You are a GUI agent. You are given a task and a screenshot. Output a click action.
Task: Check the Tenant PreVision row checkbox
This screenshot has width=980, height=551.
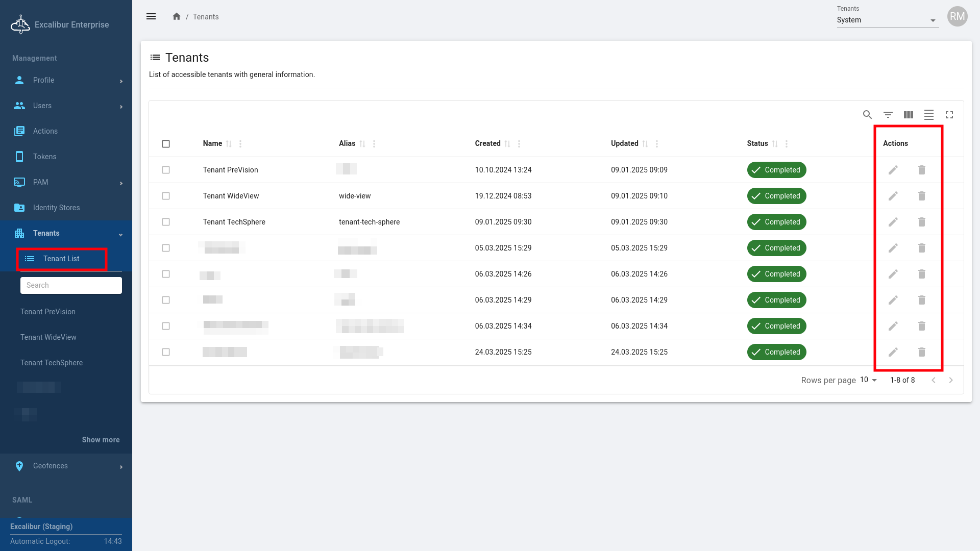(166, 170)
